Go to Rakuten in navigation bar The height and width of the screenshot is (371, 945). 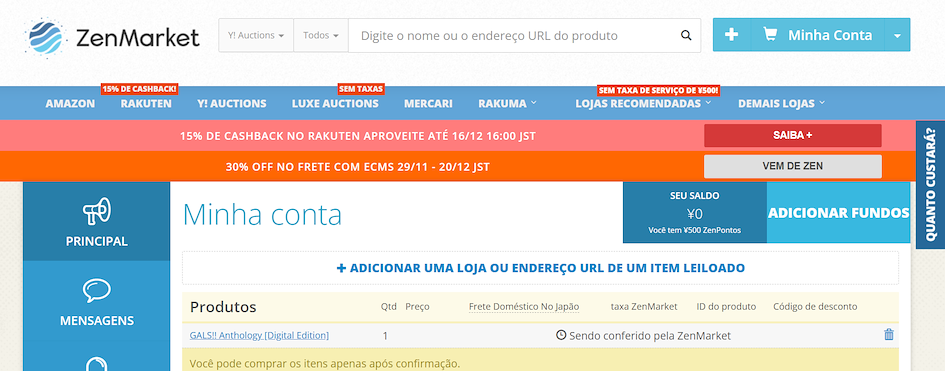pos(146,104)
